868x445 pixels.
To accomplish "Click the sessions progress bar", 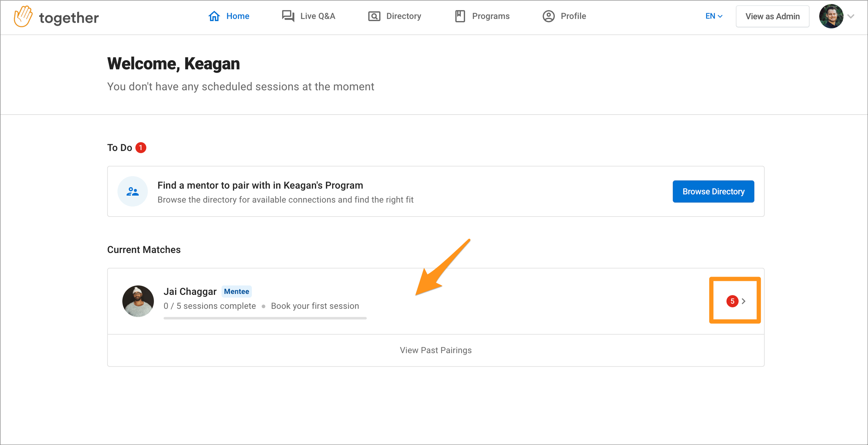I will click(265, 318).
